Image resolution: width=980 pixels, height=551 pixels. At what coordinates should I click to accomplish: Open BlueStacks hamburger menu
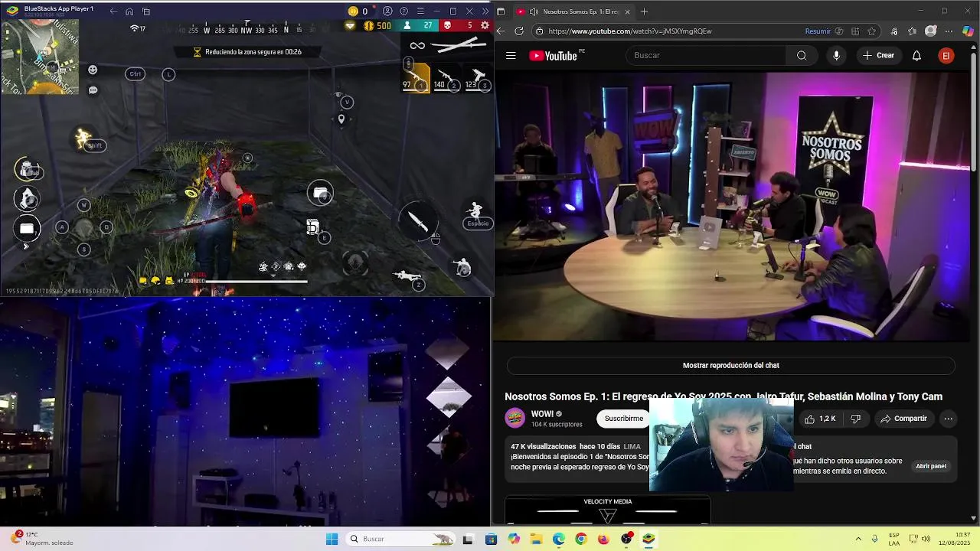420,11
